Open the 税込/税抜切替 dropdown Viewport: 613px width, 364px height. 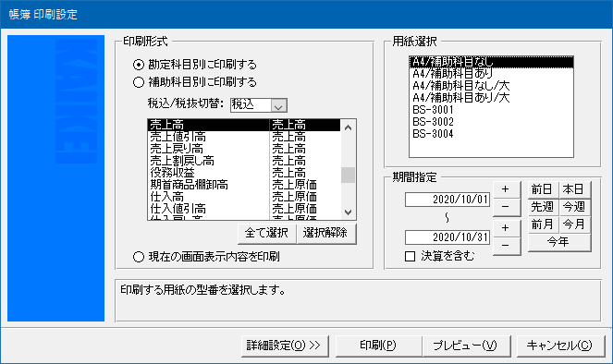pyautogui.click(x=278, y=105)
